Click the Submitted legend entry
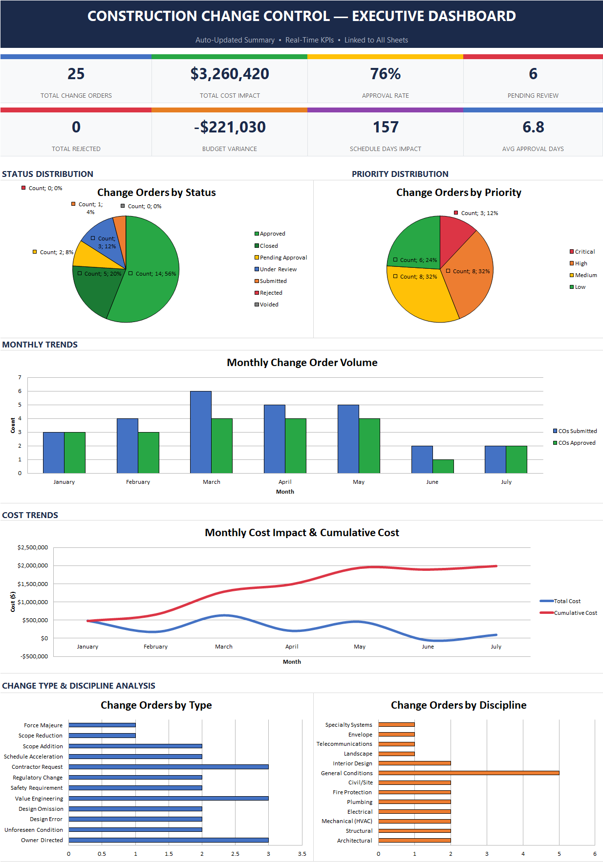Viewport: 603px width, 868px height. coord(271,281)
